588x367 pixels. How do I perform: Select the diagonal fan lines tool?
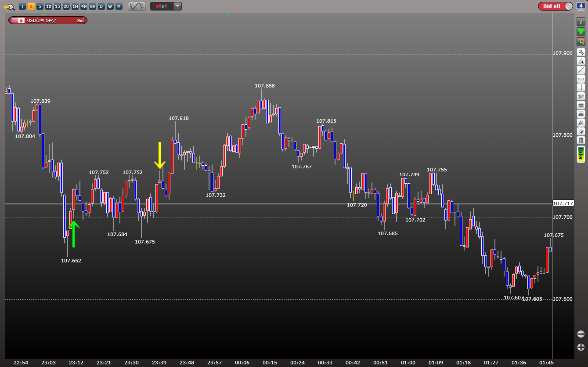tap(581, 123)
